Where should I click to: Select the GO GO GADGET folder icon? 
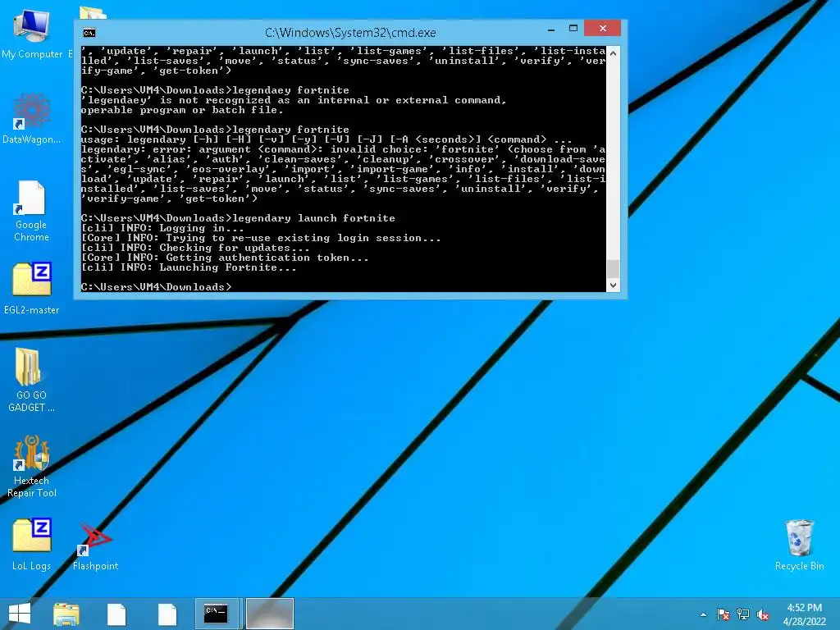tap(32, 379)
